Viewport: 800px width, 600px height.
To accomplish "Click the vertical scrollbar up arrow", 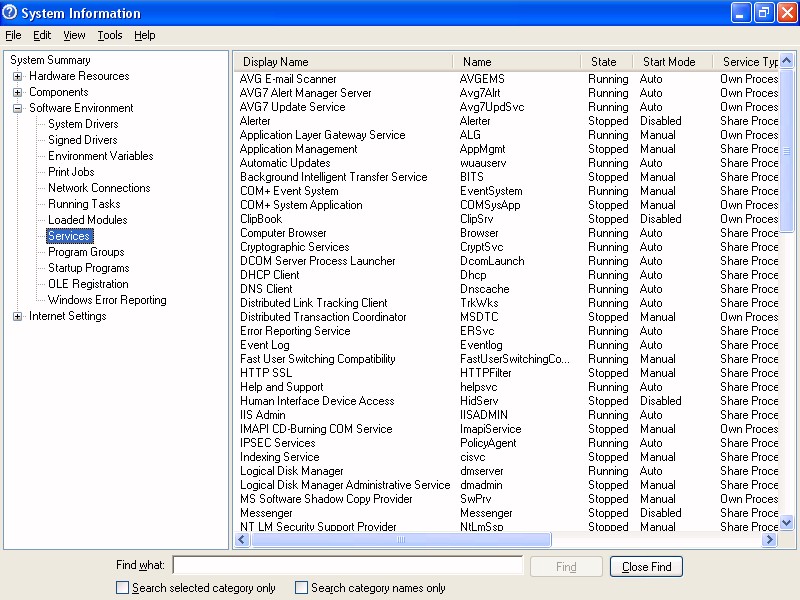I will pyautogui.click(x=786, y=61).
